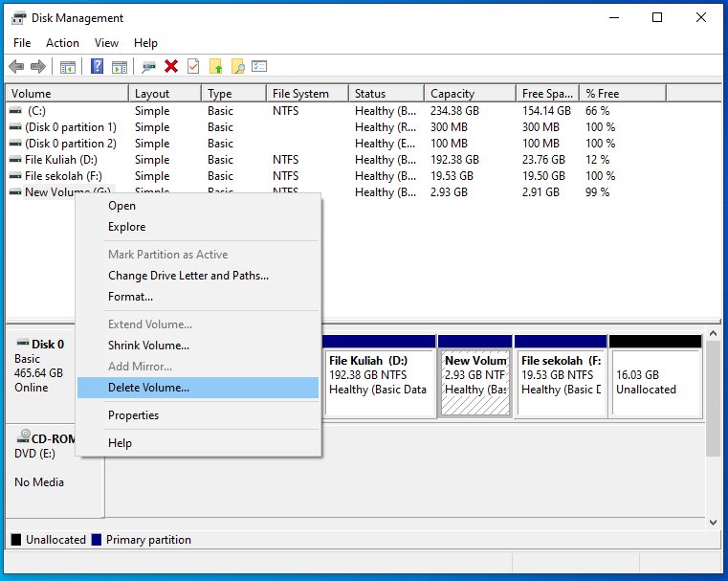The height and width of the screenshot is (581, 728).
Task: Select the File Kuliah (D:) partition block
Action: click(x=379, y=383)
